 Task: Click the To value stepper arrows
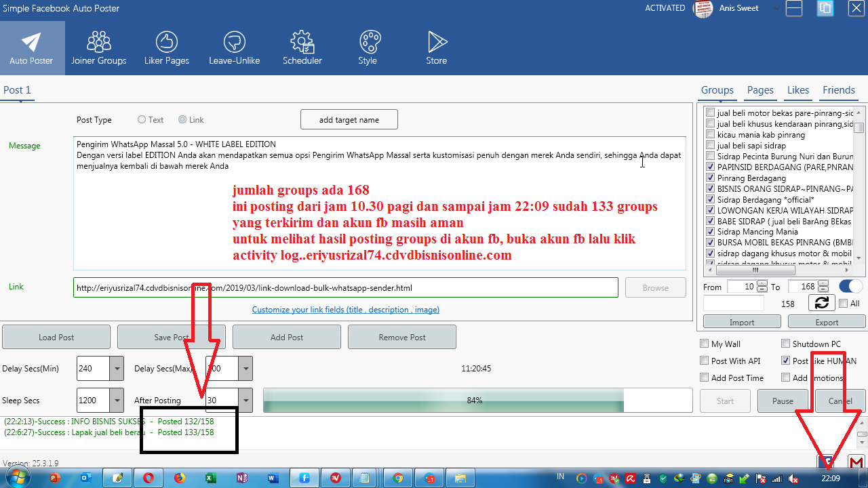click(x=823, y=287)
